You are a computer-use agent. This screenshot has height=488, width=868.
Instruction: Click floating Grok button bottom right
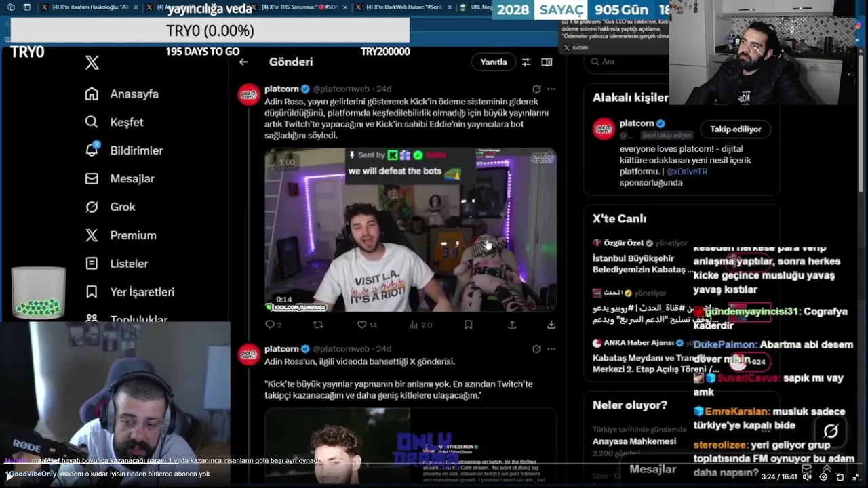831,431
